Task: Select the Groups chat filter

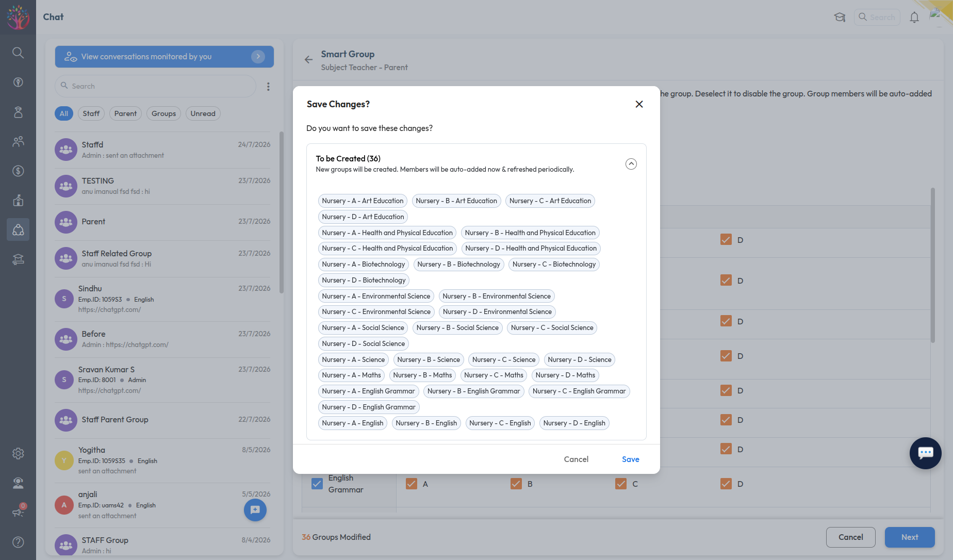Action: pos(163,113)
